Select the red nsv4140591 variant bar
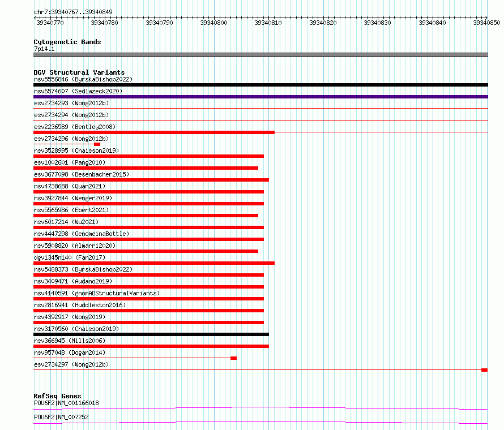Screen dimensions: 504x430 [148, 299]
